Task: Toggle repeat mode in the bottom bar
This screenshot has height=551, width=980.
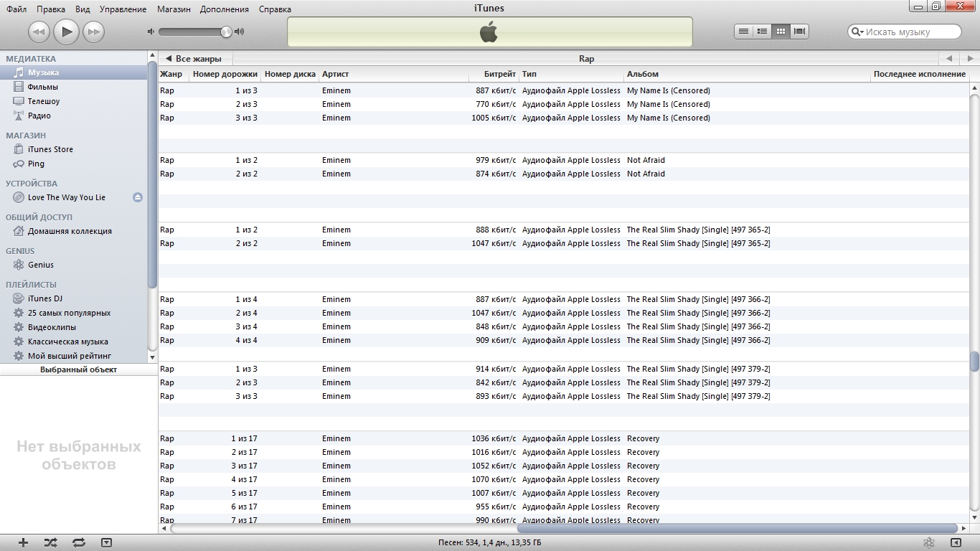Action: click(79, 543)
